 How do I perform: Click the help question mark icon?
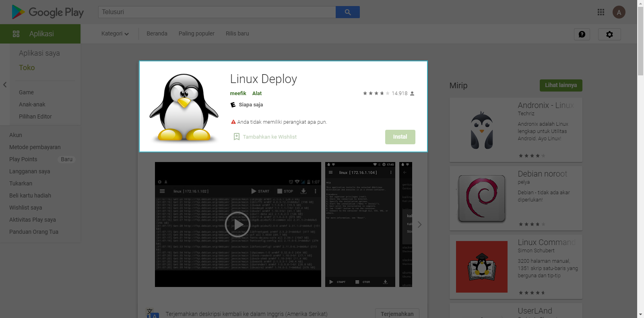582,34
